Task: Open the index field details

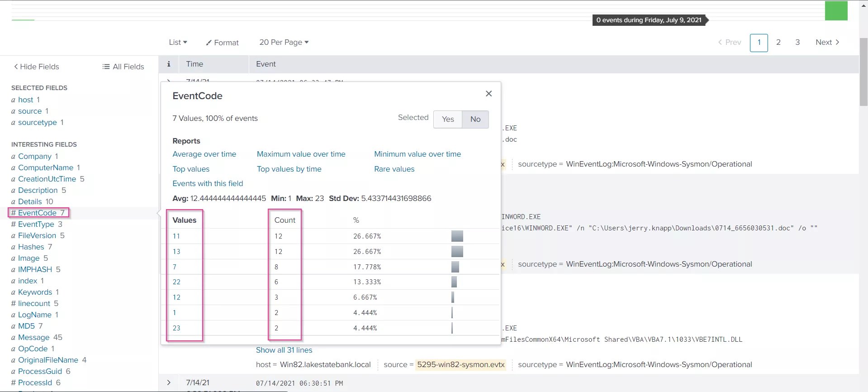Action: coord(28,281)
